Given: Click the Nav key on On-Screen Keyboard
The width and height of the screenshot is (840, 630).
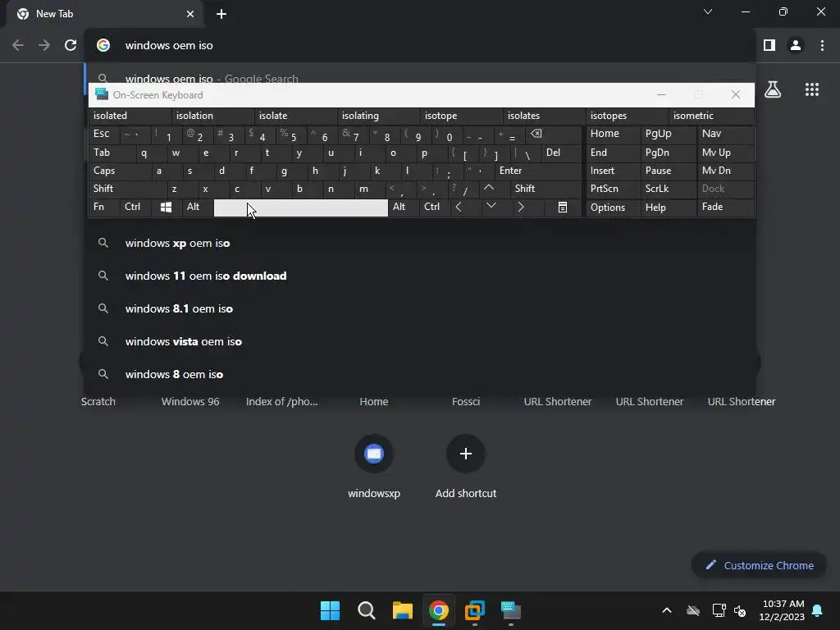Looking at the screenshot, I should [x=725, y=134].
